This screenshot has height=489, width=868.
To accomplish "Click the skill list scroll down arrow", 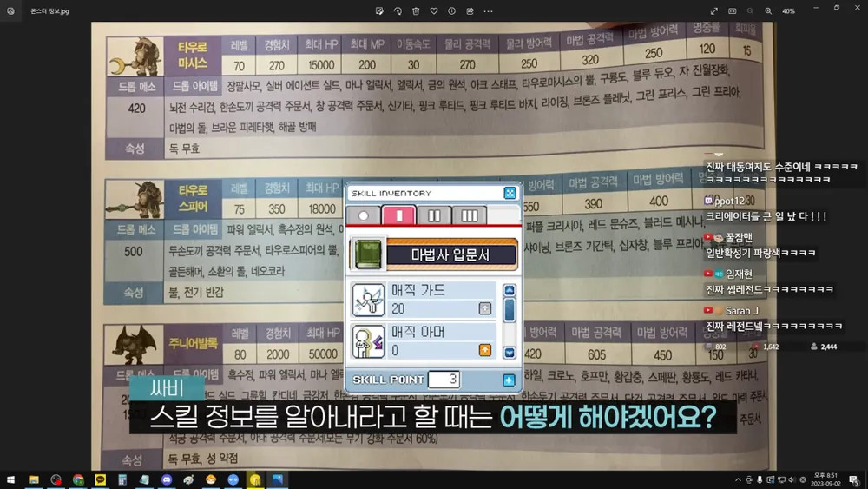I will click(510, 353).
